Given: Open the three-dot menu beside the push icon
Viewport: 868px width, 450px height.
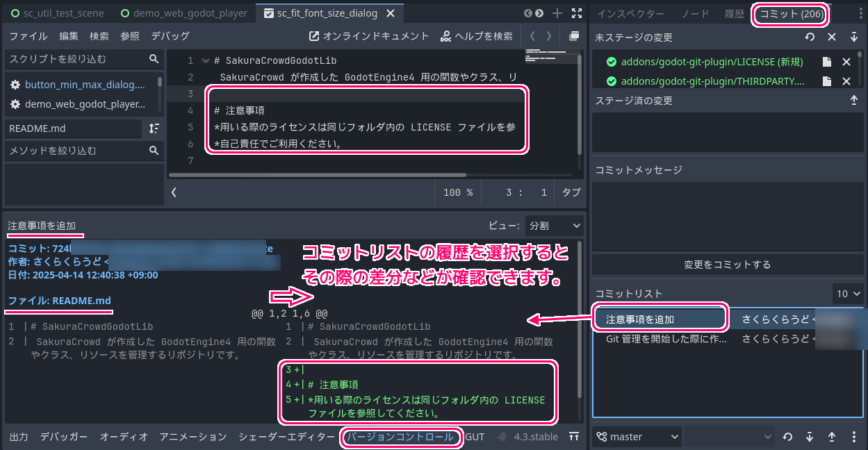Looking at the screenshot, I should 854,437.
